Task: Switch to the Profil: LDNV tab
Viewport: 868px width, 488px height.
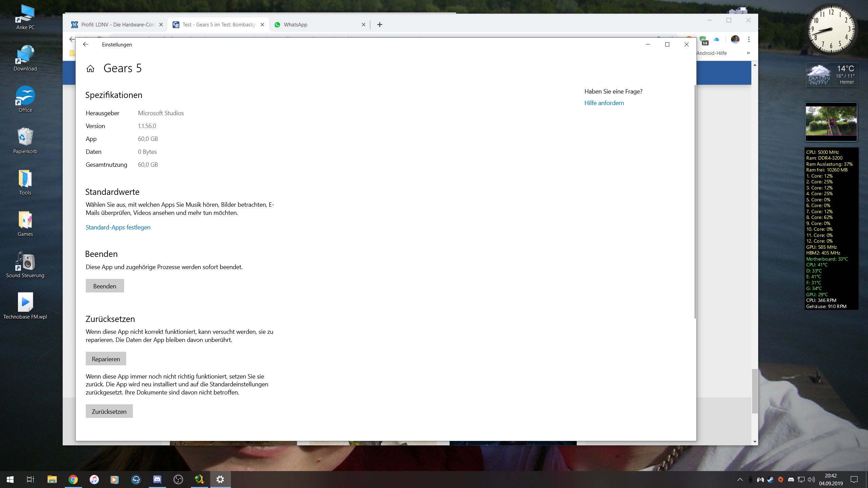Action: point(117,25)
